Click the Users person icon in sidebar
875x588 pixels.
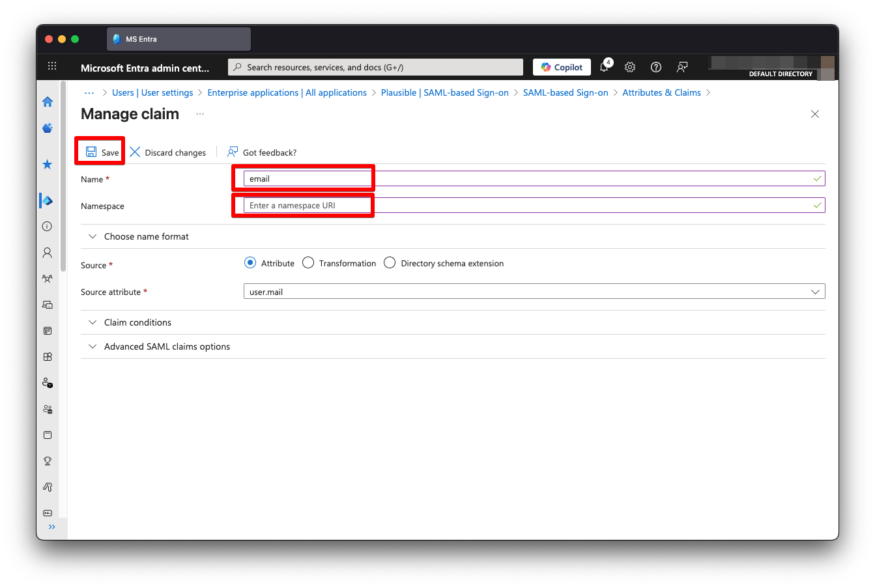coord(48,253)
